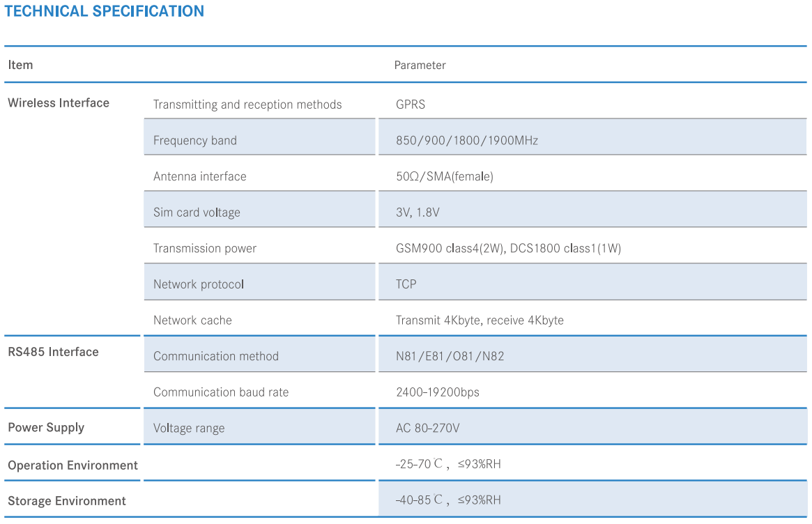Click the Storage Environment row label
Screen dimensions: 812x524
(x=67, y=500)
